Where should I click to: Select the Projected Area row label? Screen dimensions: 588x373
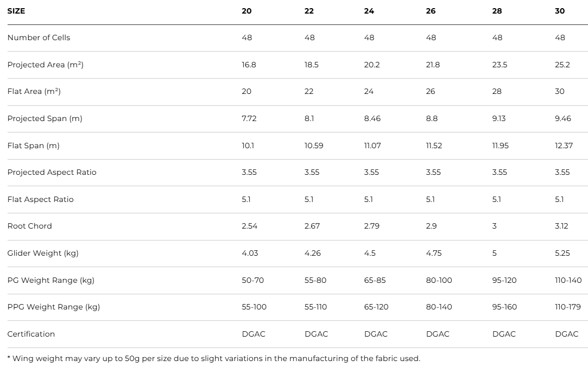point(45,65)
